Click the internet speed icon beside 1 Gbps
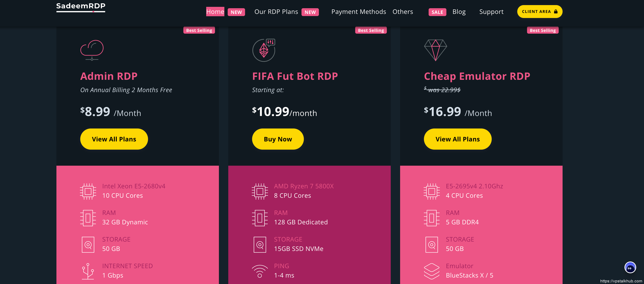 pos(88,271)
